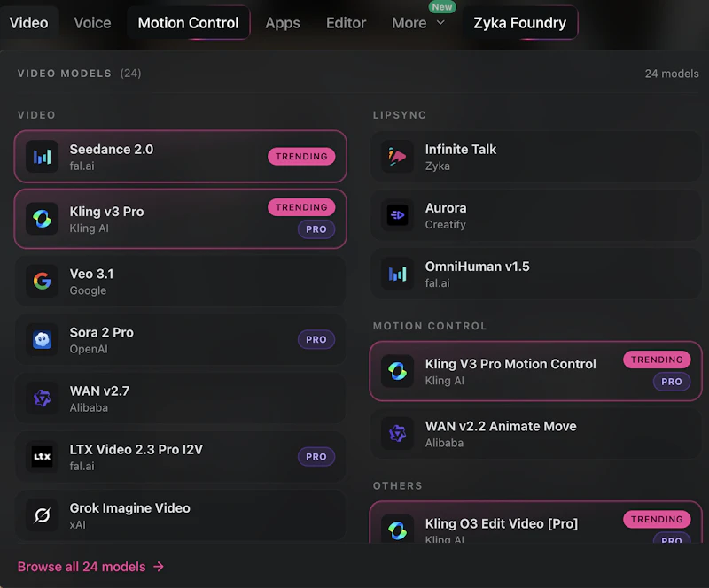The image size is (709, 588).
Task: Click the OpenAI provider label
Action: coord(89,350)
